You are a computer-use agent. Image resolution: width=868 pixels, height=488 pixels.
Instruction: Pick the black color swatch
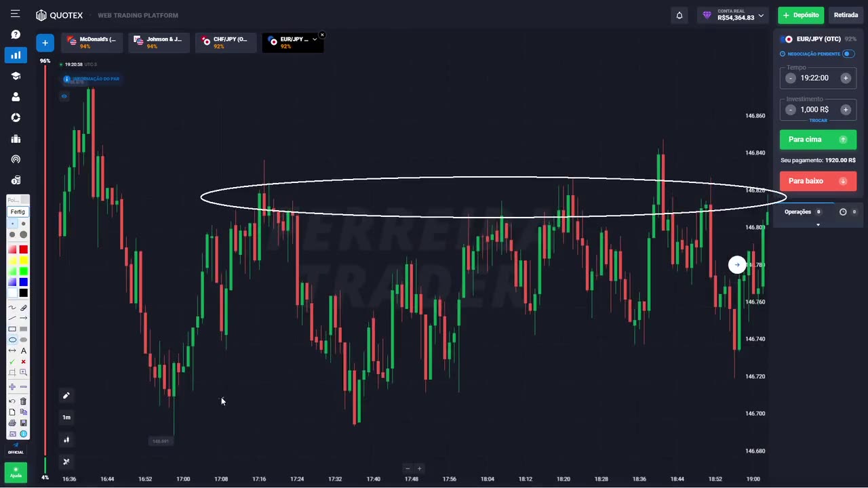24,293
